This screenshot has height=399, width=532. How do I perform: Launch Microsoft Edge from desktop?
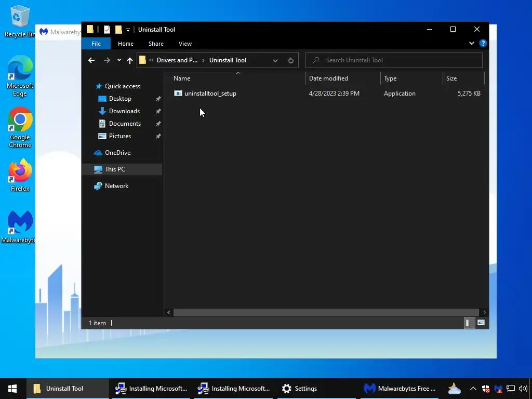[x=20, y=75]
